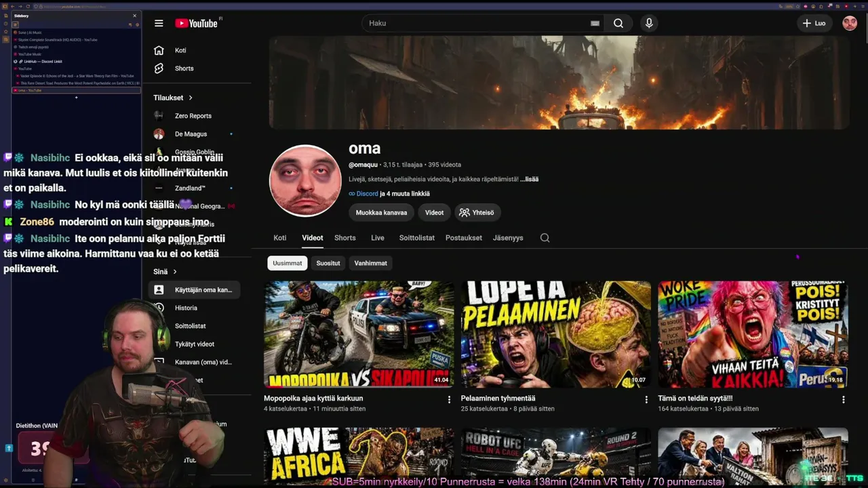
Task: Filter videos by Uusimmat
Action: [288, 263]
